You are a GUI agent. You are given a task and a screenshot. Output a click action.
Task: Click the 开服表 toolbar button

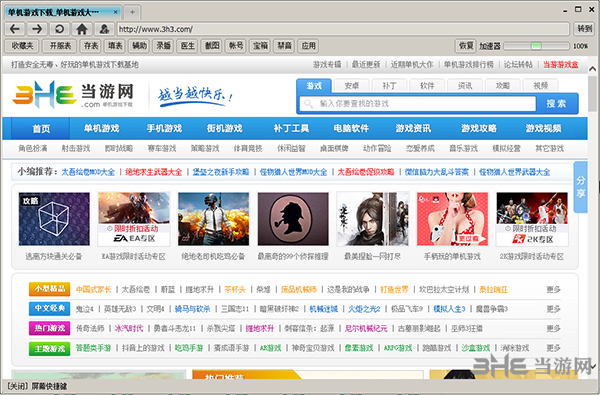60,46
